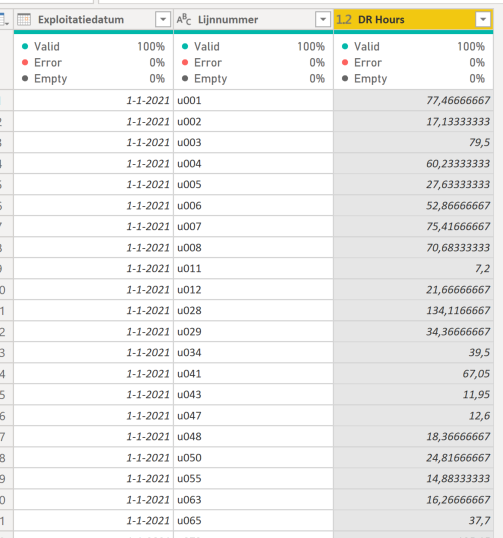503x538 pixels.
Task: Select DR Hours value 70,68333333
Action: pyautogui.click(x=413, y=248)
